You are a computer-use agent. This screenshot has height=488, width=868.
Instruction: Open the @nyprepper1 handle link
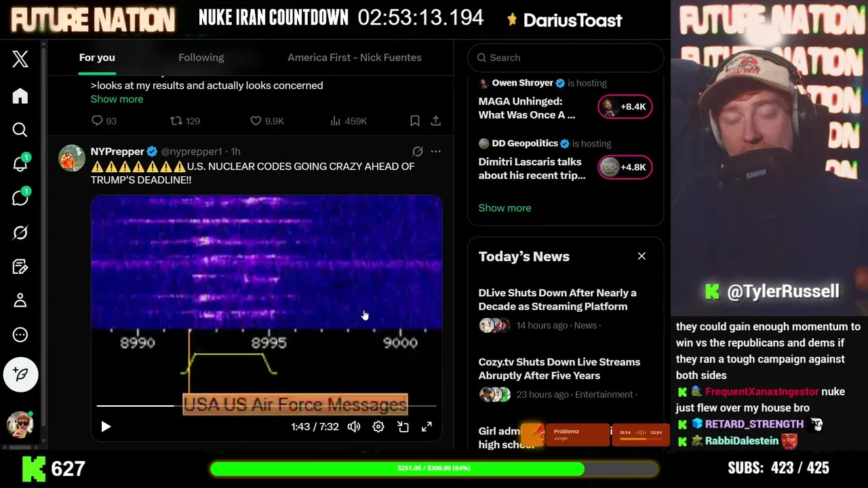(191, 151)
